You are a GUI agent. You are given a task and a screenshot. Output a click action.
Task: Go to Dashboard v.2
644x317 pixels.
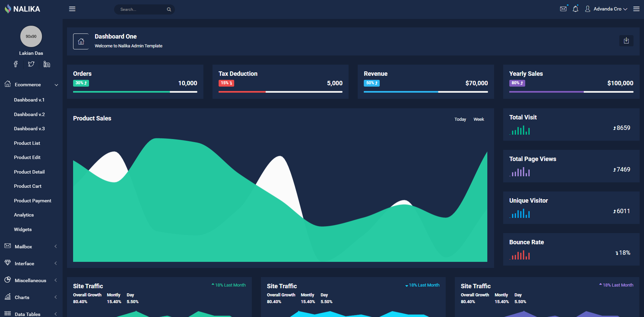tap(29, 114)
